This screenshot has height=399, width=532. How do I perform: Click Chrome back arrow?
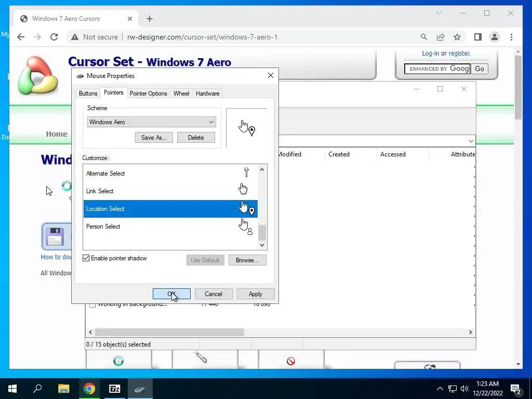[21, 37]
